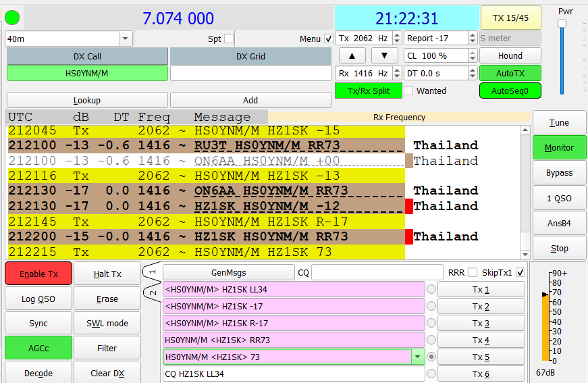Click the GenMsgs button
Viewport: 588px width, 383px height.
pyautogui.click(x=228, y=273)
